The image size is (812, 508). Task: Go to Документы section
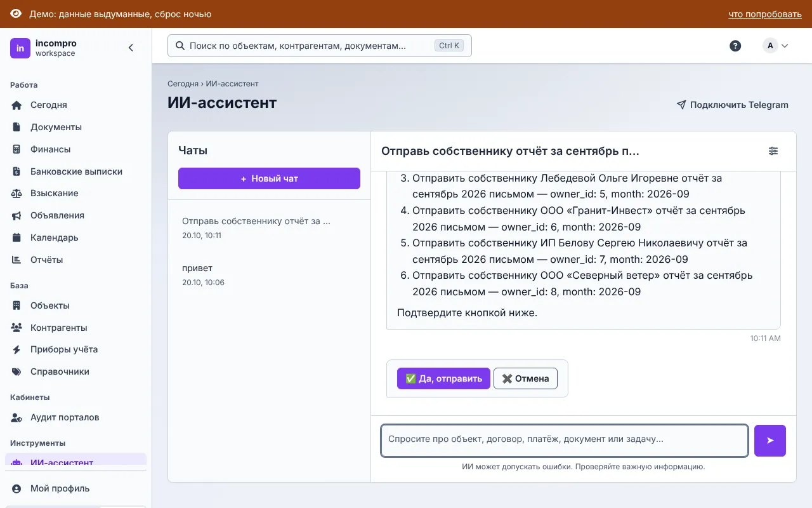coord(75,127)
